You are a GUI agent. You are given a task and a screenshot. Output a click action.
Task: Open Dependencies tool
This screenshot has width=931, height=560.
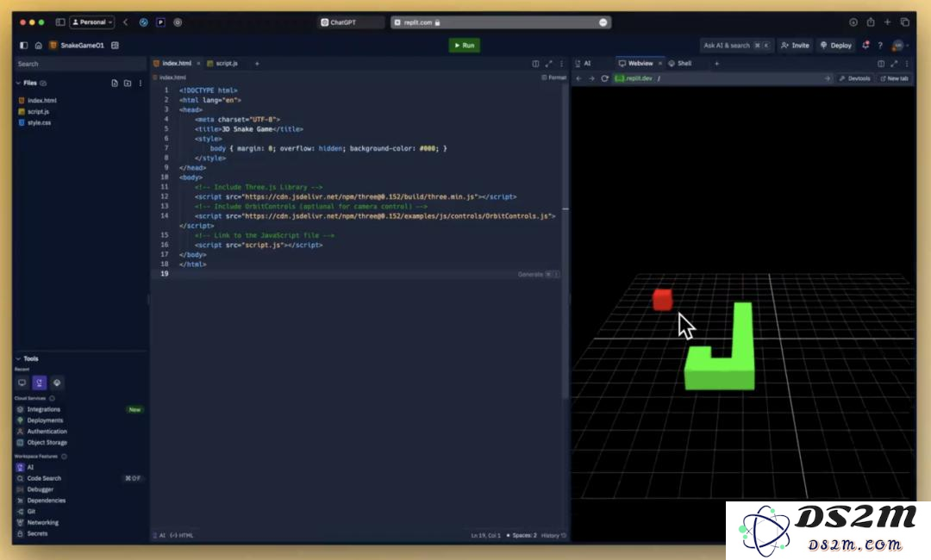tap(46, 500)
